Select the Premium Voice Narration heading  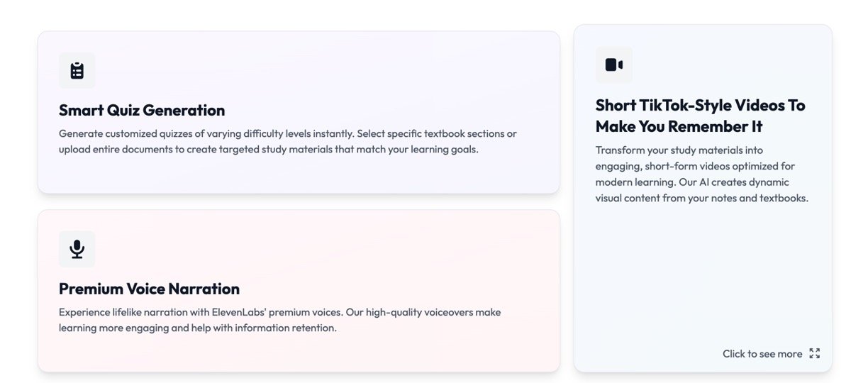149,289
